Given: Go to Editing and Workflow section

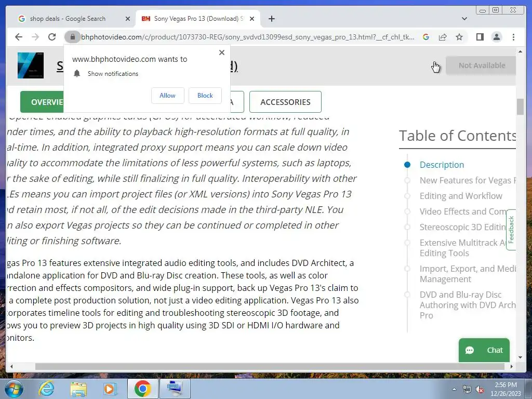Looking at the screenshot, I should pyautogui.click(x=461, y=196).
